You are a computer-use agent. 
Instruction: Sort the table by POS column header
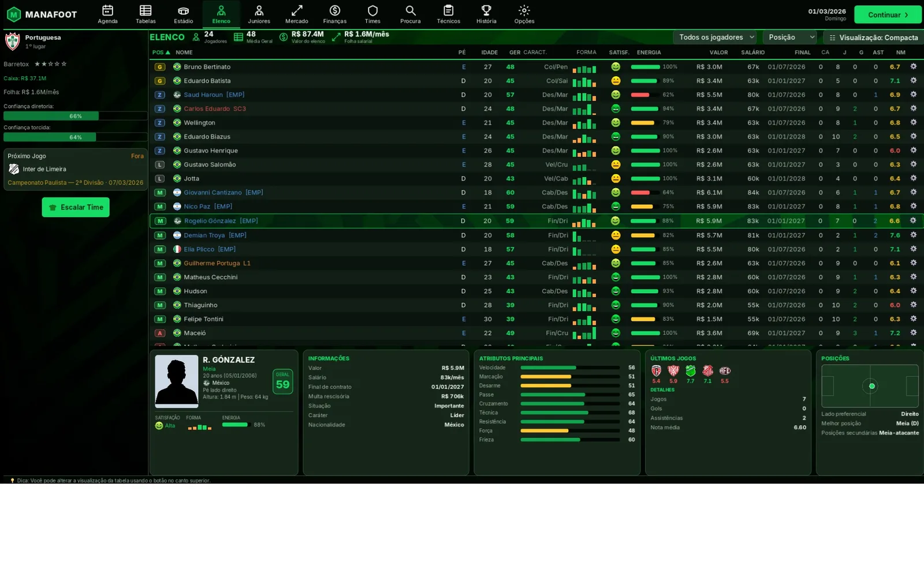pos(161,53)
